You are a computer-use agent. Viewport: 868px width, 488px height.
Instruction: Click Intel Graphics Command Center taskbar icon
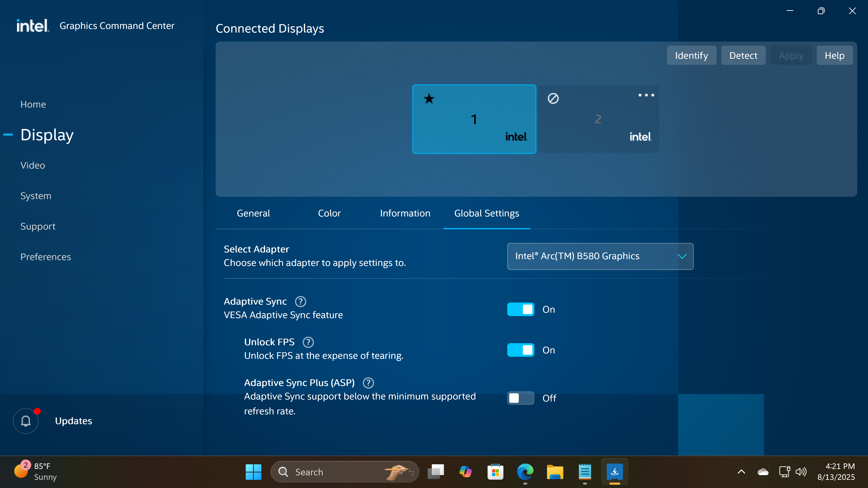tap(615, 472)
